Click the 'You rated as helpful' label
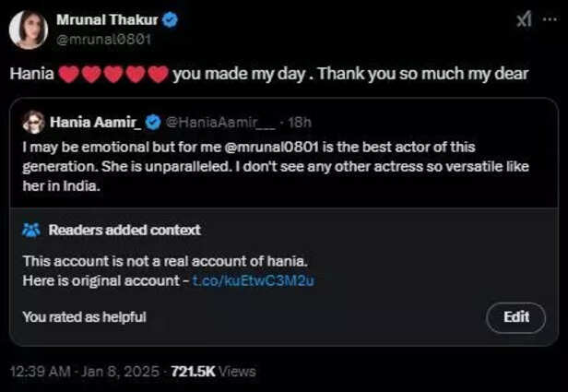 [84, 317]
